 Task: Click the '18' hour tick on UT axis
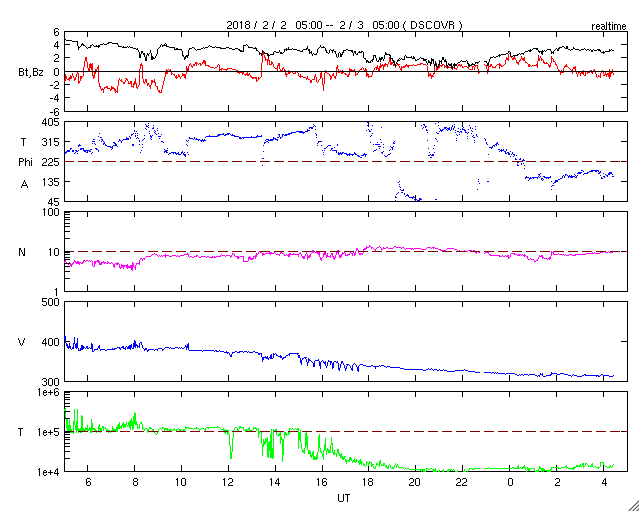pyautogui.click(x=369, y=482)
